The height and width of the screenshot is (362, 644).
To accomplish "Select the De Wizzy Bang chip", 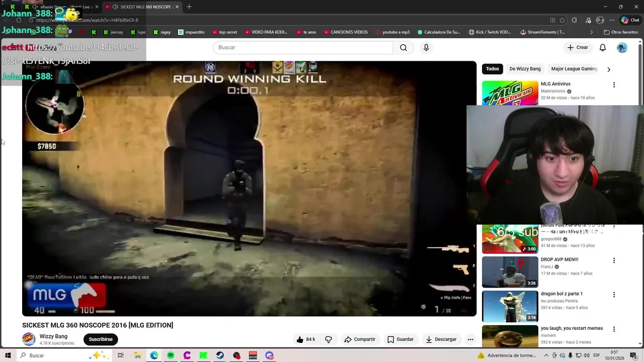I will pos(525,69).
